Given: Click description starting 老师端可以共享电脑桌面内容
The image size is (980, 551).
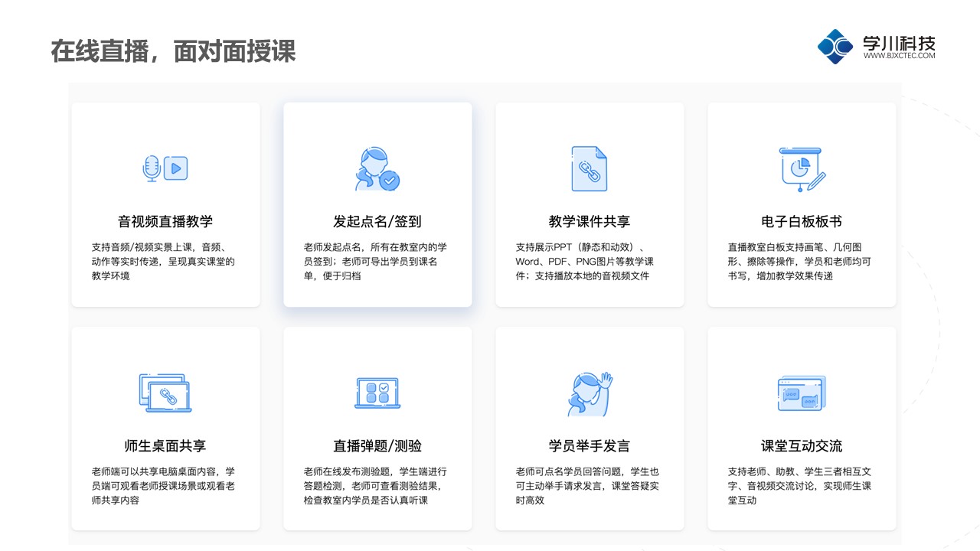Looking at the screenshot, I should 163,486.
